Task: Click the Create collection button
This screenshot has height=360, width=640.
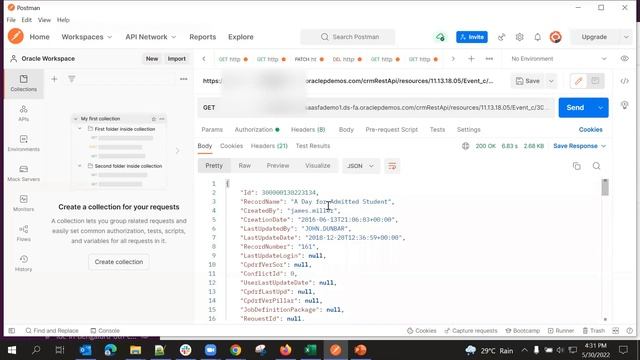Action: (119, 262)
